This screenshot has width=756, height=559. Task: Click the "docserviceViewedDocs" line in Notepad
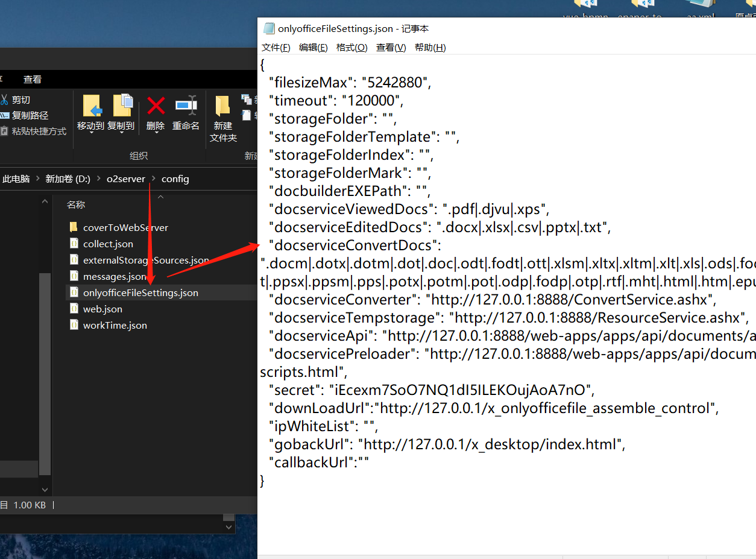(x=409, y=209)
